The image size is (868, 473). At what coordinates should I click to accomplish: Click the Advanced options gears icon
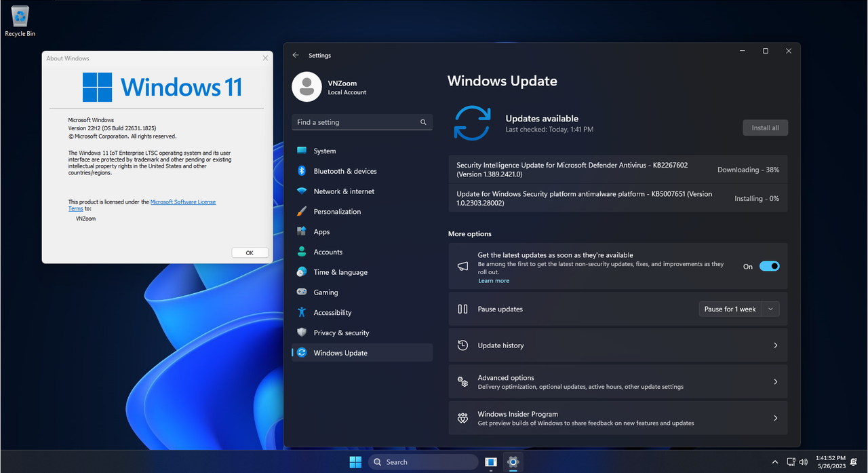[462, 382]
